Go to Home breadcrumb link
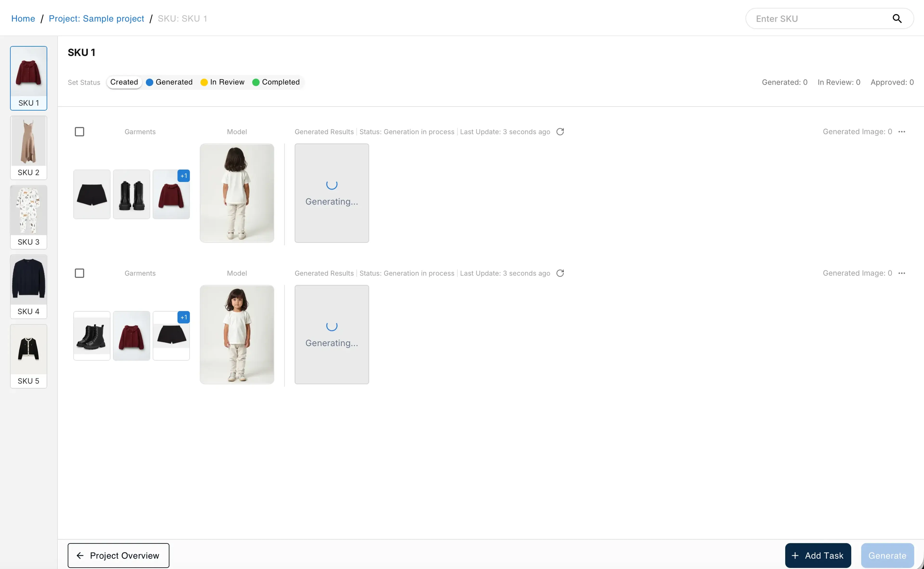Viewport: 924px width, 569px height. point(23,19)
